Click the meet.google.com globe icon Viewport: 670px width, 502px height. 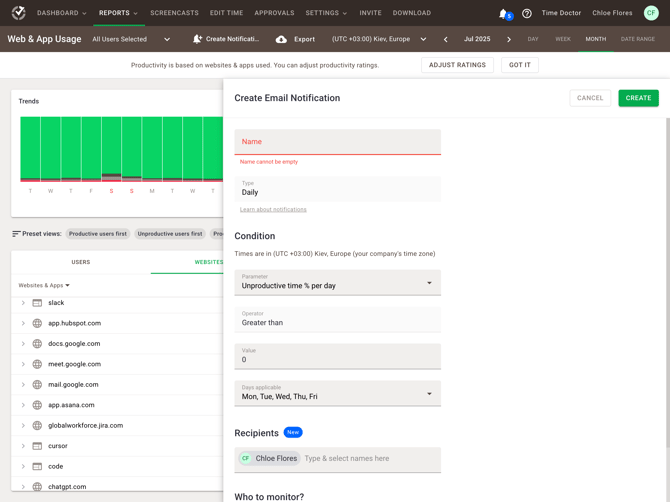coord(37,364)
